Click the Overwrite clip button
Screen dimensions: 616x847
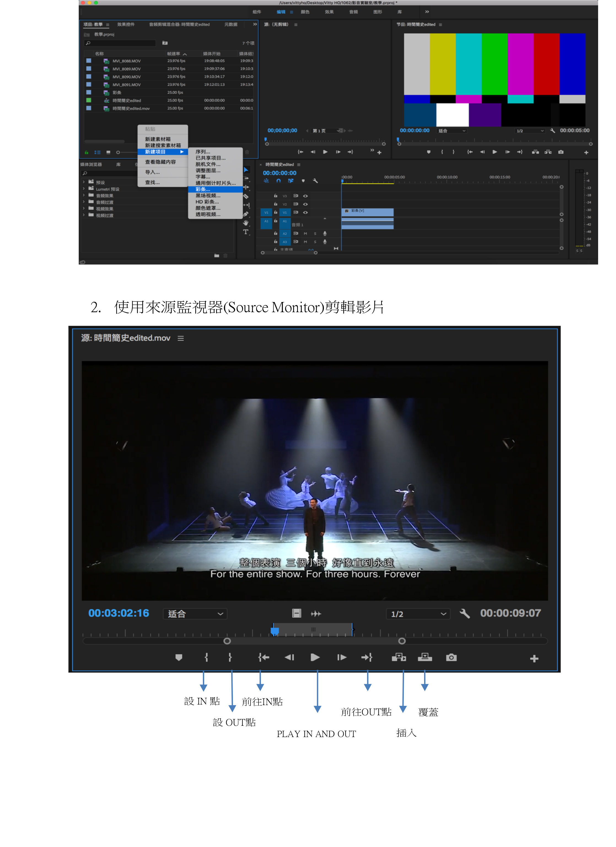[425, 657]
